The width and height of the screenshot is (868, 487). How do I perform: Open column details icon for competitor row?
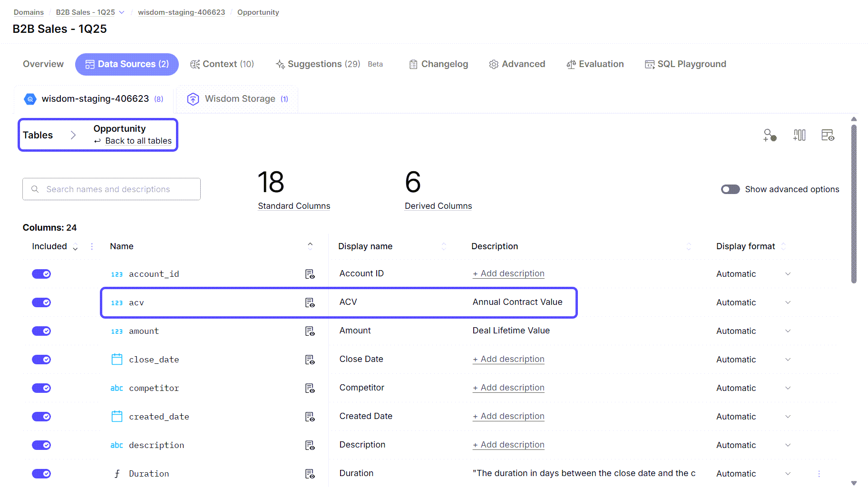click(x=310, y=388)
